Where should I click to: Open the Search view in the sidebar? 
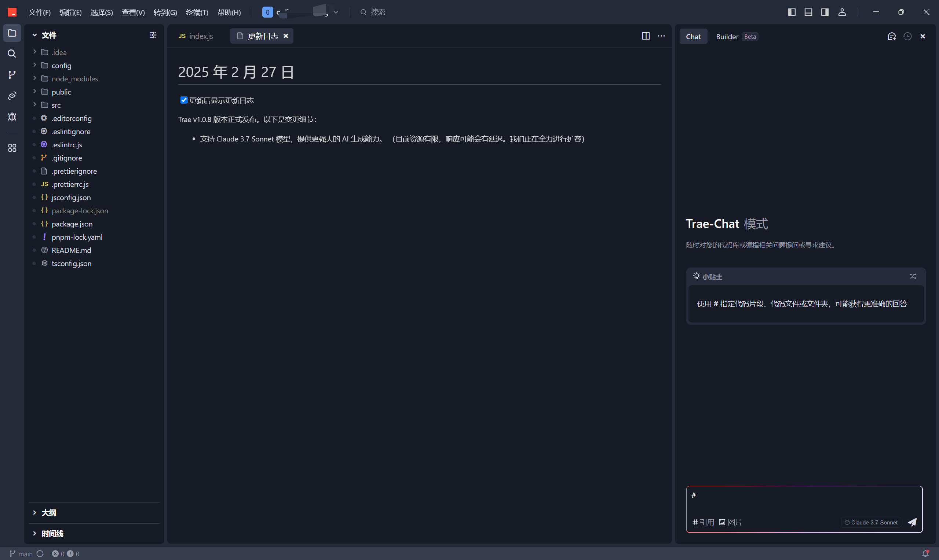[x=12, y=54]
